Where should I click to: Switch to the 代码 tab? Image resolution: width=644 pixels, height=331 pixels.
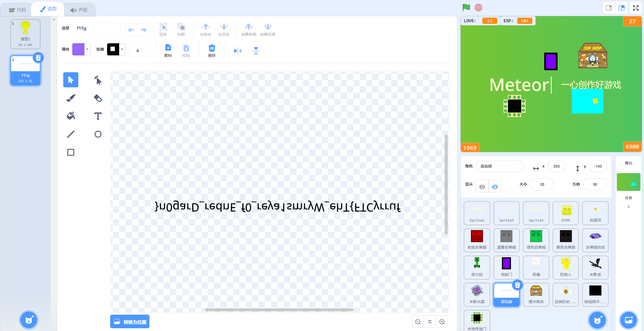pyautogui.click(x=17, y=10)
